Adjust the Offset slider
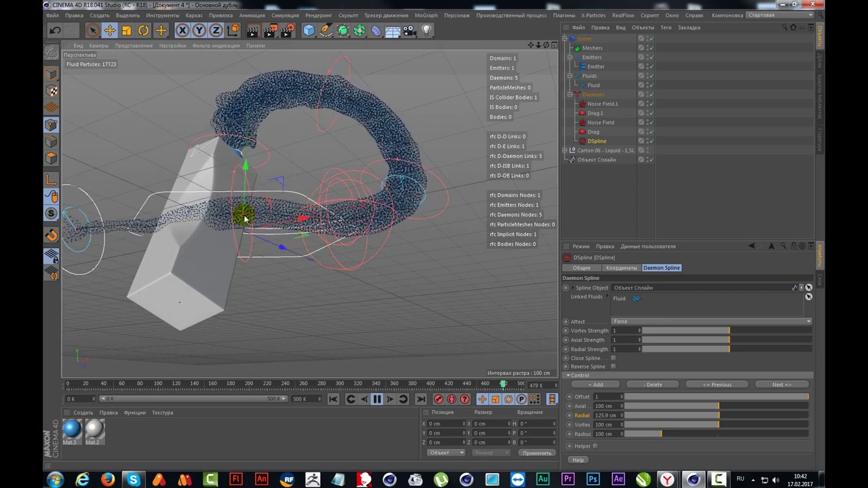 point(716,396)
